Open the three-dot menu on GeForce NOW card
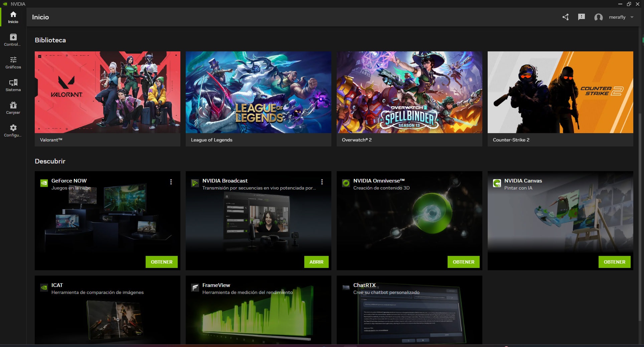Image resolution: width=644 pixels, height=347 pixels. 171,182
